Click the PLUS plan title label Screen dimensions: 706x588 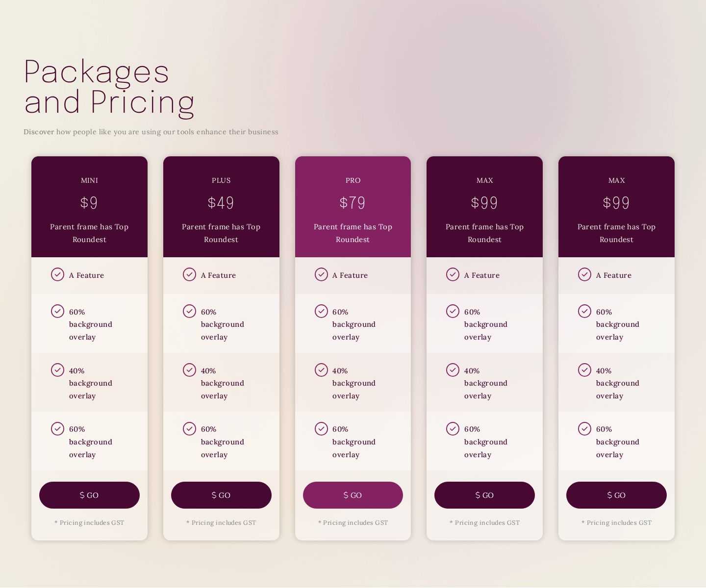click(221, 180)
